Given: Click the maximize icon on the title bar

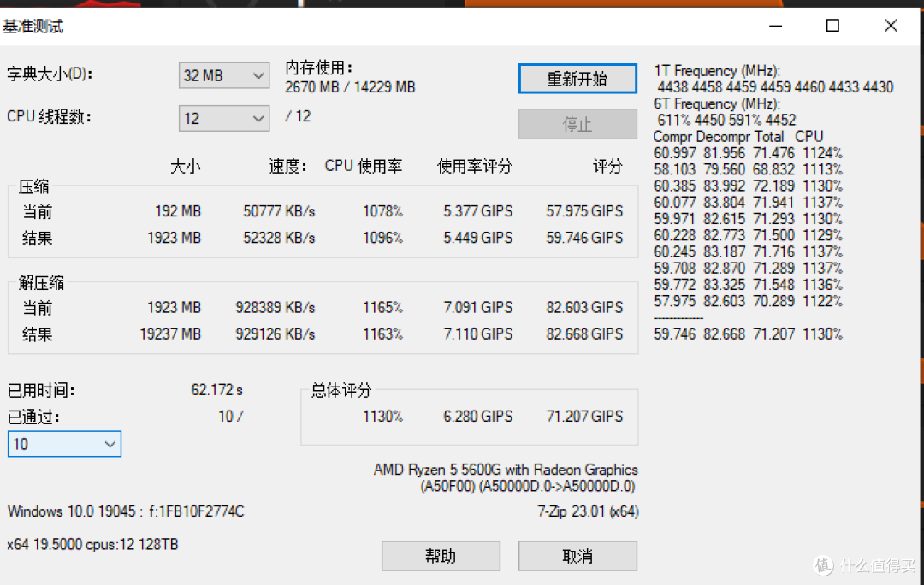Looking at the screenshot, I should (x=832, y=26).
